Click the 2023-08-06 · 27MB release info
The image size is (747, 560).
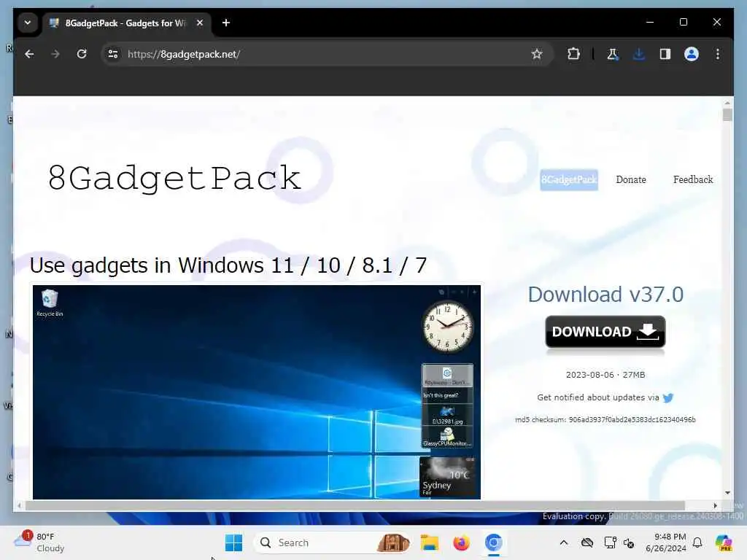click(605, 375)
